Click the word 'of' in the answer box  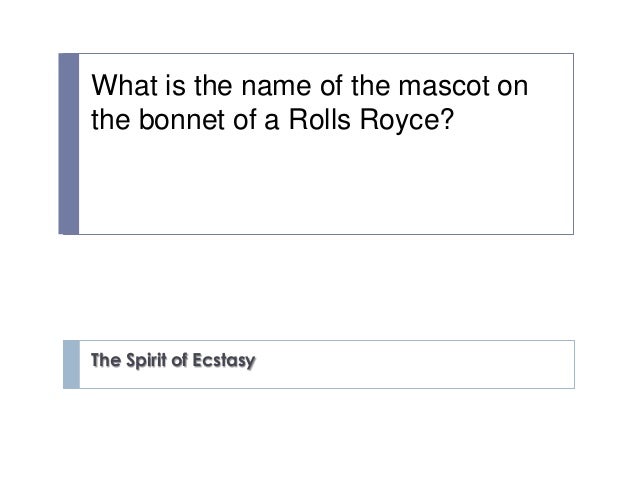[x=179, y=360]
